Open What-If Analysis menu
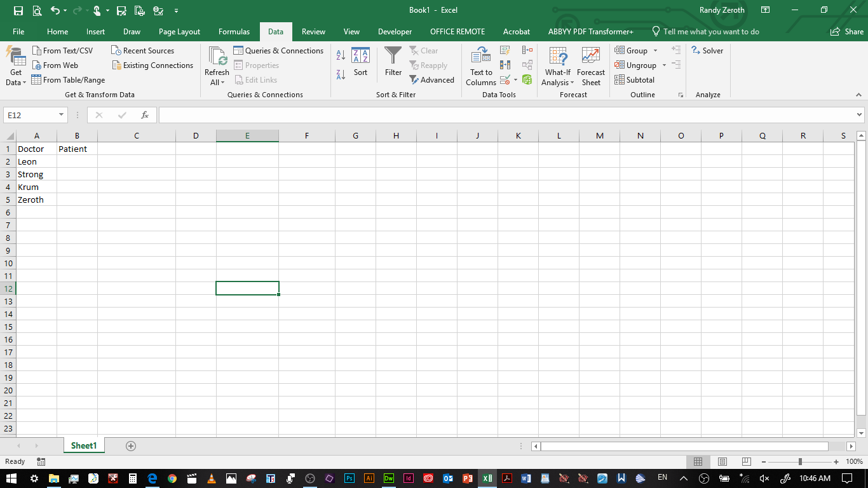This screenshot has width=868, height=488. (x=558, y=66)
